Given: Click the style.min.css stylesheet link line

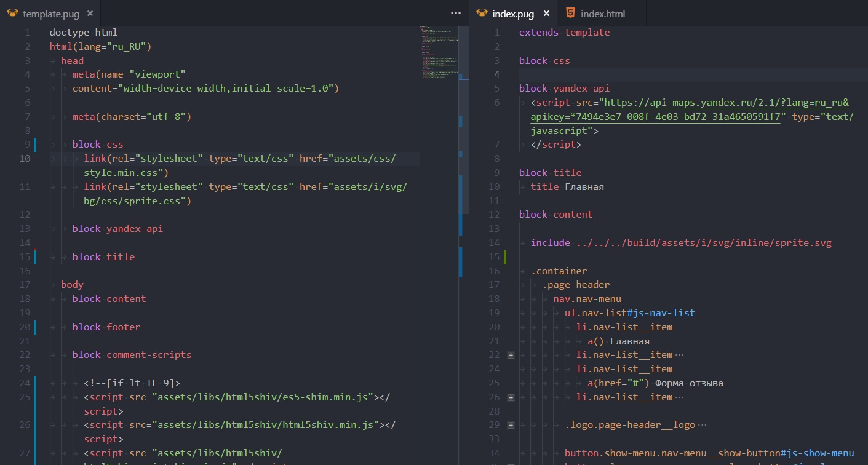Looking at the screenshot, I should 240,165.
